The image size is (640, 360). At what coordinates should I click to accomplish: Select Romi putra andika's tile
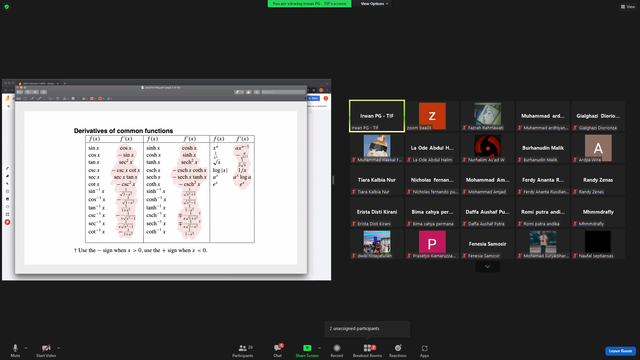click(542, 212)
